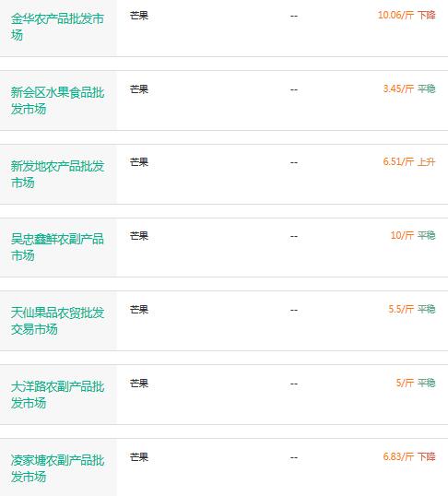Open 吴忠鑫鲜农副产品市场 market link
Screen dimensions: 448x496
57,247
